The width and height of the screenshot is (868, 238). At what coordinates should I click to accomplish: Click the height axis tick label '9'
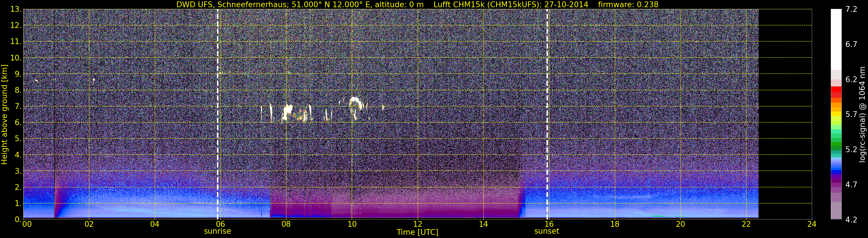click(18, 74)
